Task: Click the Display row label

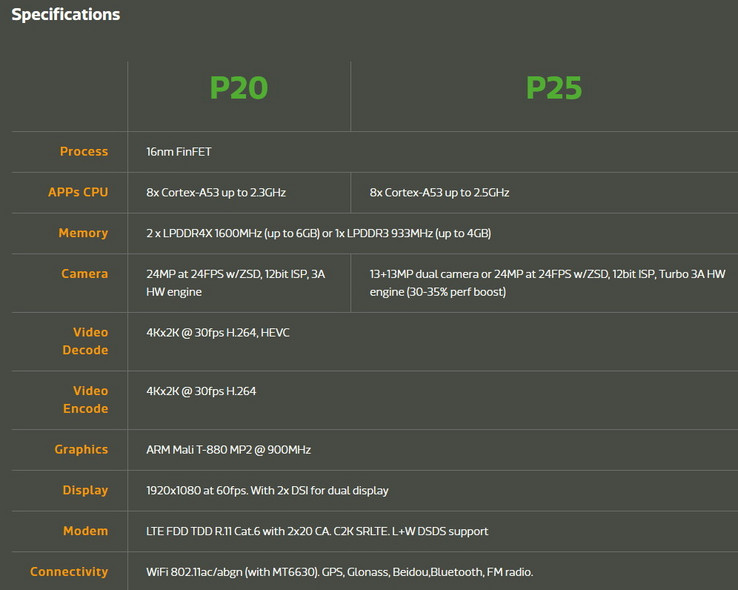Action: (85, 490)
